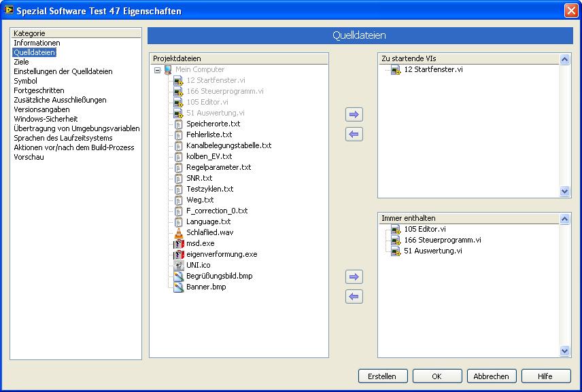Click the Language.txt file icon
582x392 pixels.
point(179,221)
